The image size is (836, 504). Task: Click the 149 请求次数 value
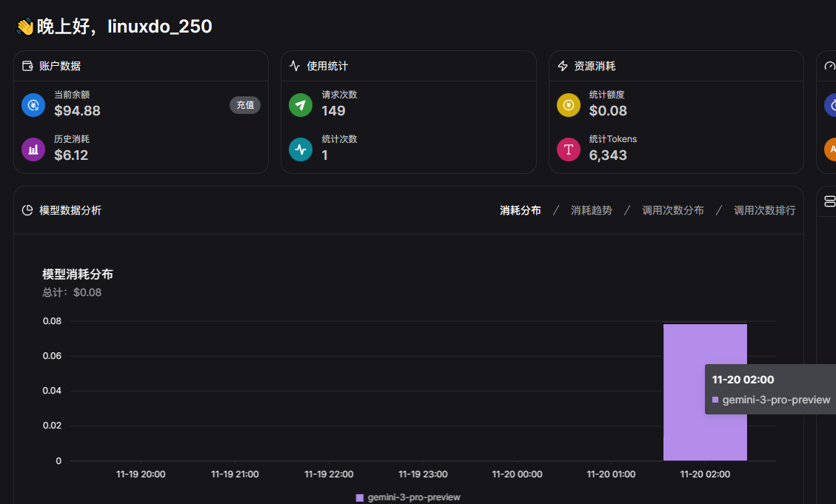pyautogui.click(x=333, y=111)
